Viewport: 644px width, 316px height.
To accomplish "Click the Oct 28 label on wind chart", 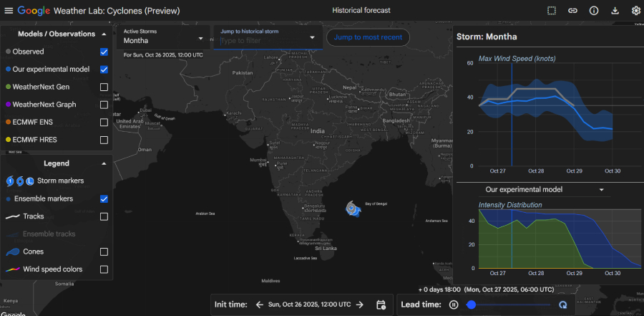I will (536, 171).
